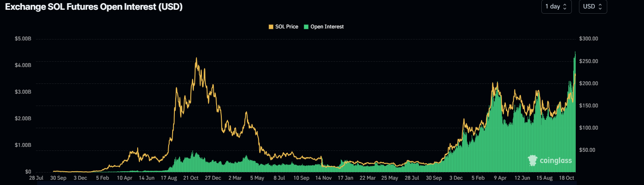Click the coinglass watermark text
The width and height of the screenshot is (644, 185).
pyautogui.click(x=555, y=161)
